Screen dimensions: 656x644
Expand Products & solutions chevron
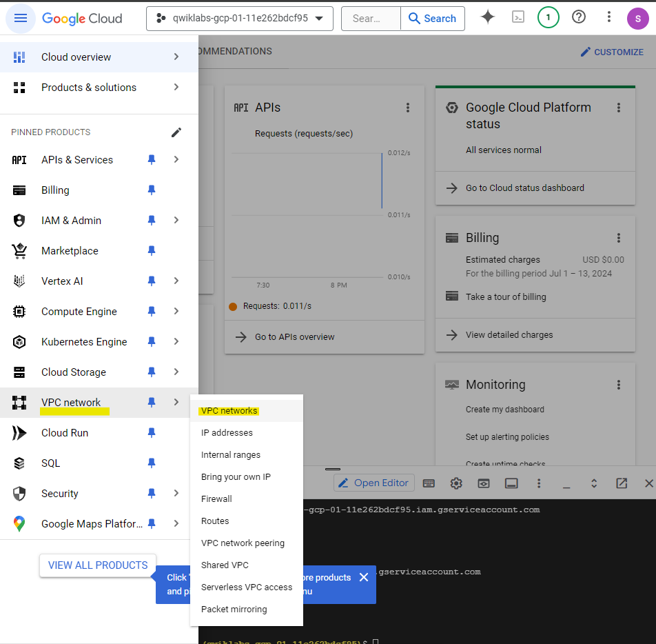coord(176,87)
